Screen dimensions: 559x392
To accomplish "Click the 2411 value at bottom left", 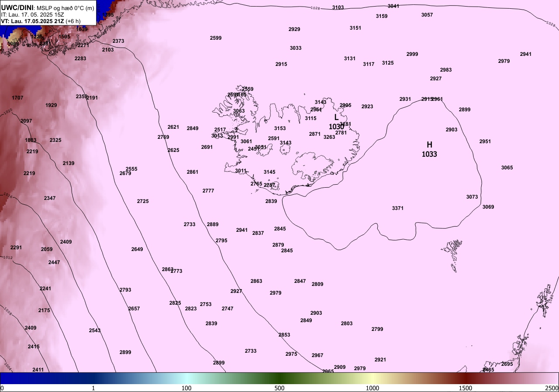I will pos(38,370).
